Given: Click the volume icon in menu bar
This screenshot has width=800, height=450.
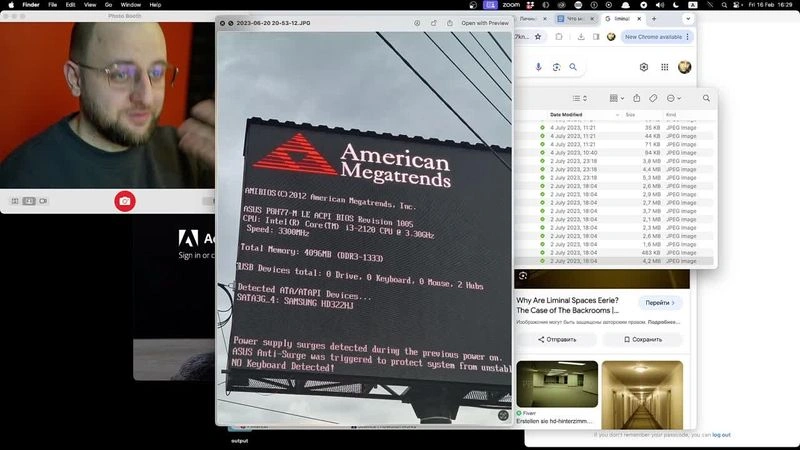Looking at the screenshot, I should (x=660, y=5).
